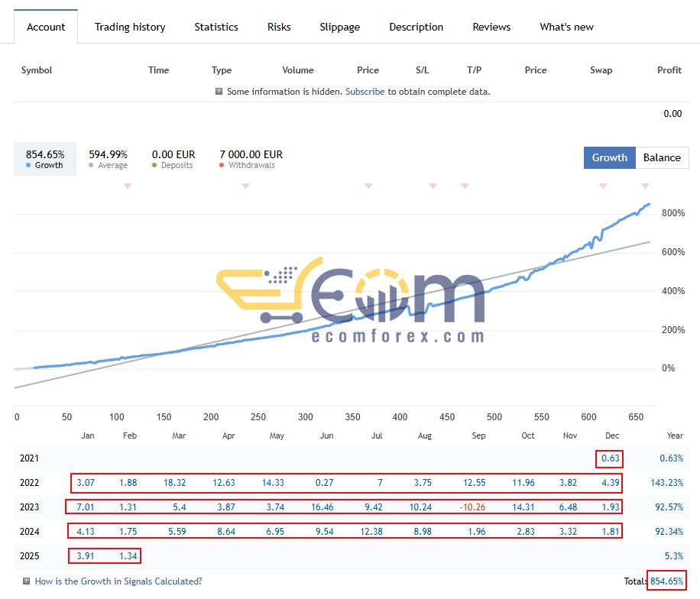
Task: Open How is the Growth in Signals Calculated link
Action: point(118,581)
